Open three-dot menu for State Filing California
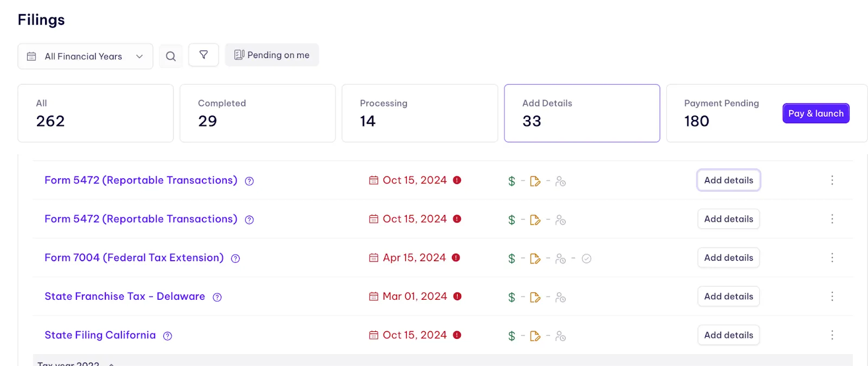 click(832, 335)
